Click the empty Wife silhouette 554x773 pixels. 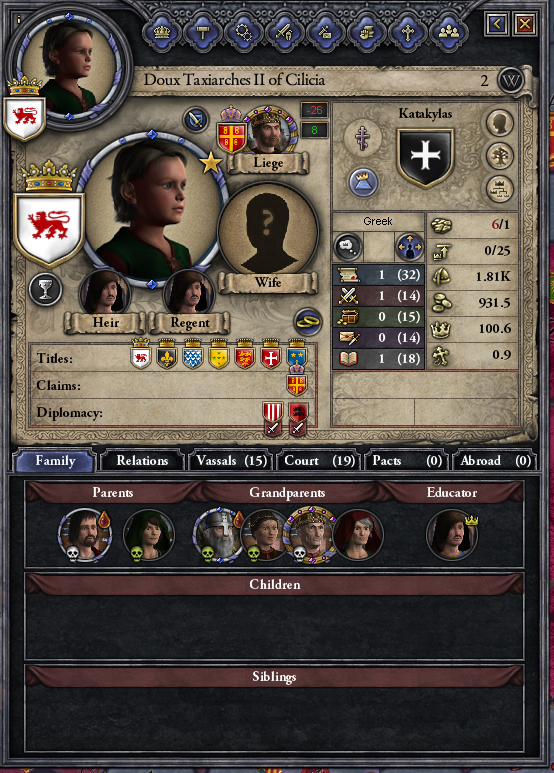(268, 233)
